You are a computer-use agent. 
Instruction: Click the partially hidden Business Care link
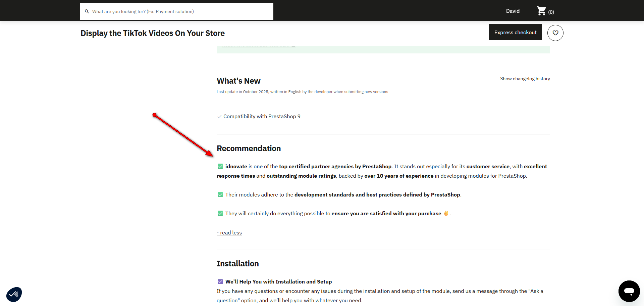pyautogui.click(x=258, y=46)
